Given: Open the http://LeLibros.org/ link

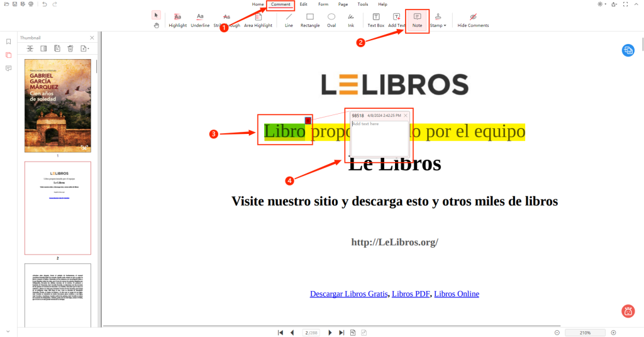Looking at the screenshot, I should [395, 242].
